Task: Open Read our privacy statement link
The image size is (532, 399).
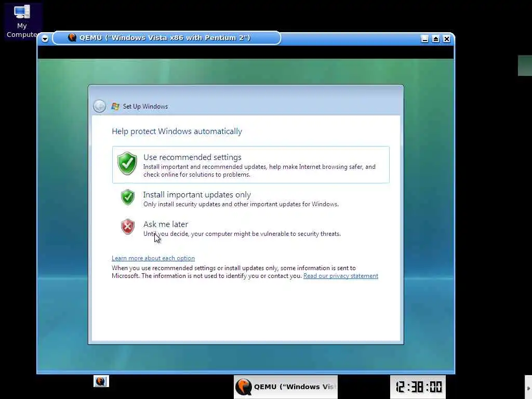Action: tap(341, 276)
